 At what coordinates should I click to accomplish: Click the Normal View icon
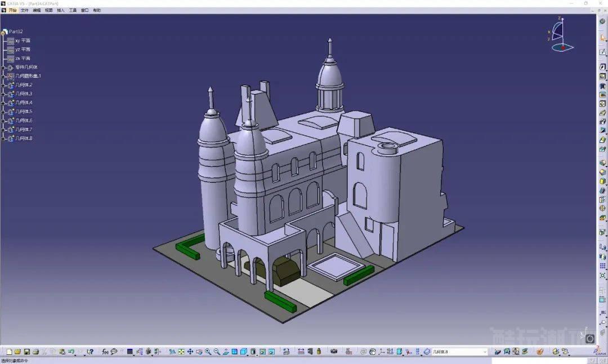click(226, 352)
